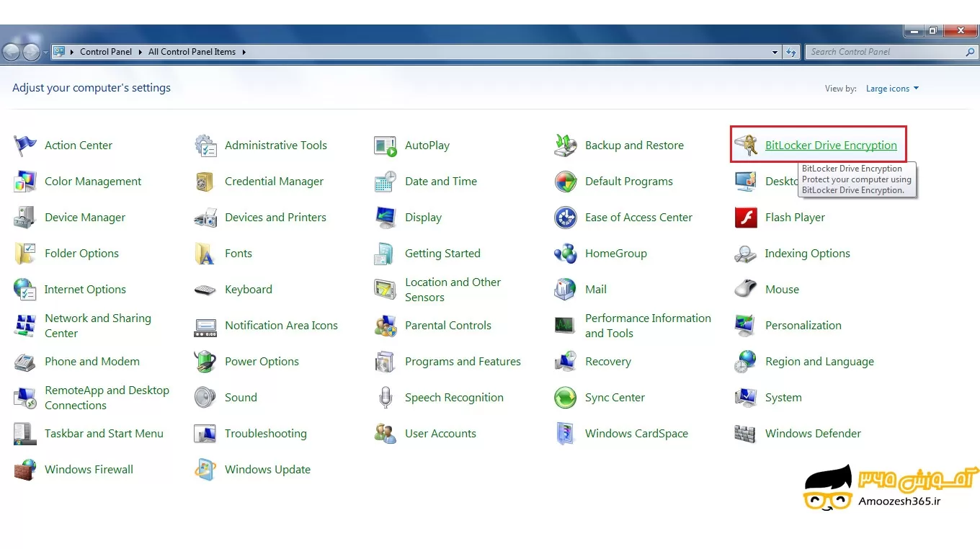Click the Credential Manager safe icon
The width and height of the screenshot is (980, 549).
click(x=205, y=182)
